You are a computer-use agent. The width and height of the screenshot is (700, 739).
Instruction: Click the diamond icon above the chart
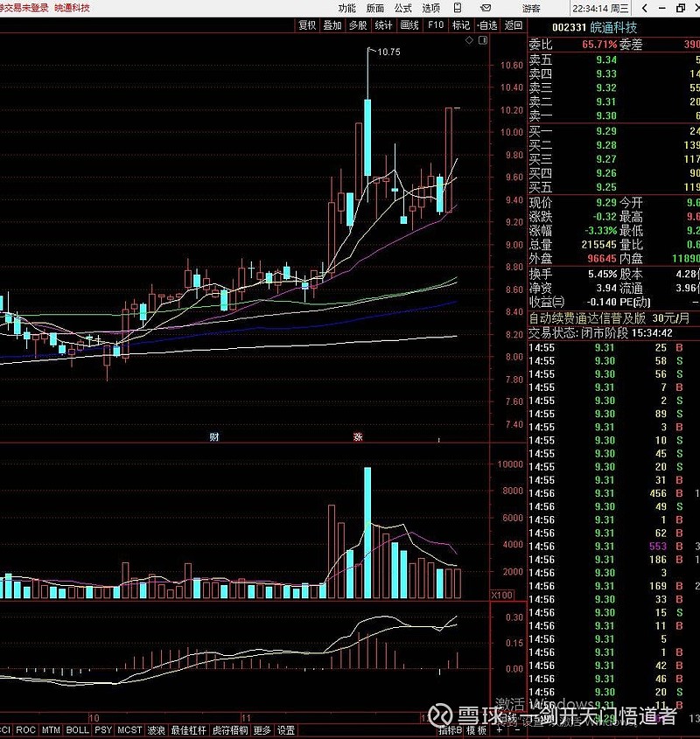[470, 40]
